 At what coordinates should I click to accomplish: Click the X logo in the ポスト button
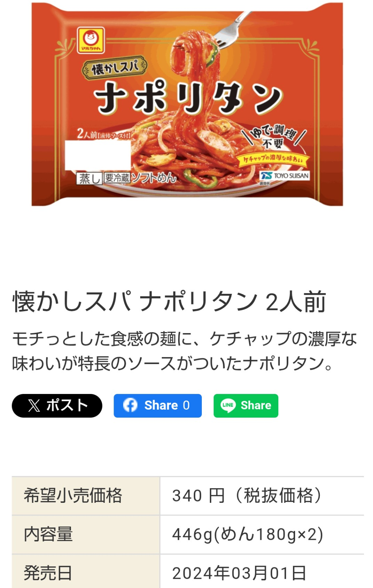click(x=34, y=406)
